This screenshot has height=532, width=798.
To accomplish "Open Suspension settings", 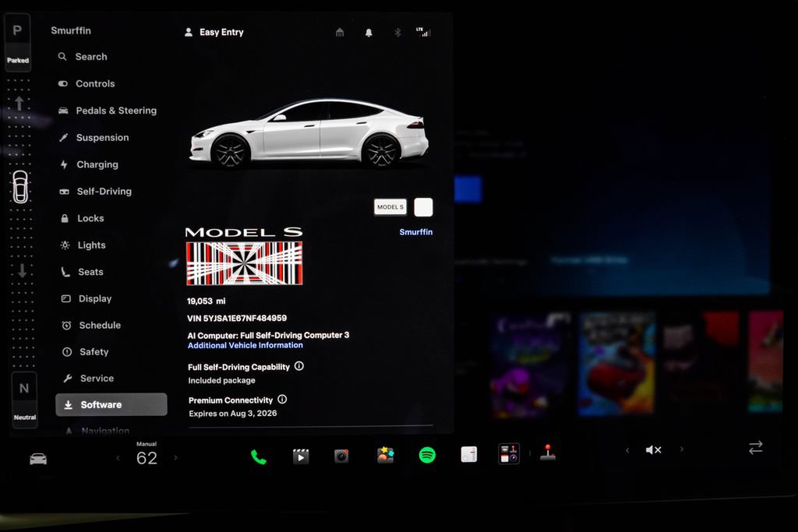I will pos(94,137).
